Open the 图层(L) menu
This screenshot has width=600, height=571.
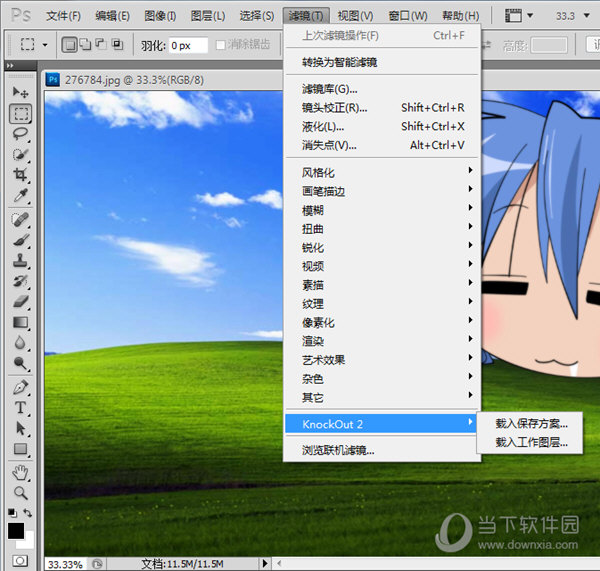[208, 16]
